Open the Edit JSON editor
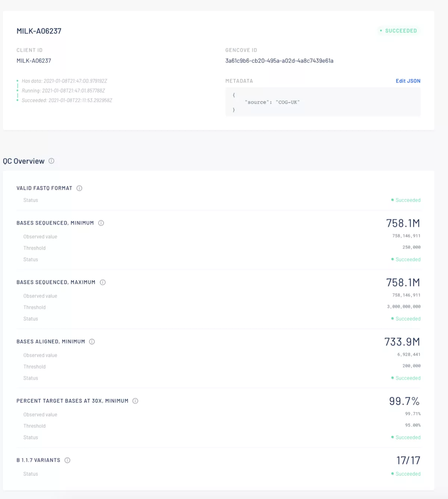Image resolution: width=448 pixels, height=499 pixels. tap(408, 81)
